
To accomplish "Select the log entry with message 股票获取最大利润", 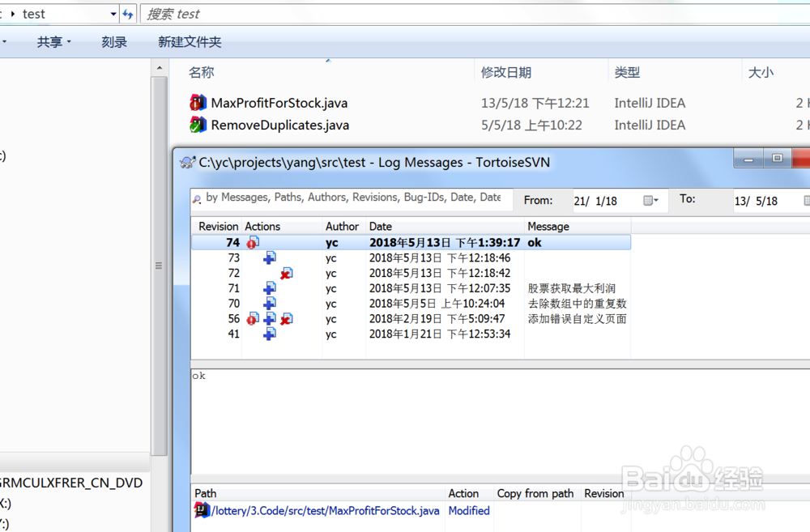I will [x=411, y=288].
